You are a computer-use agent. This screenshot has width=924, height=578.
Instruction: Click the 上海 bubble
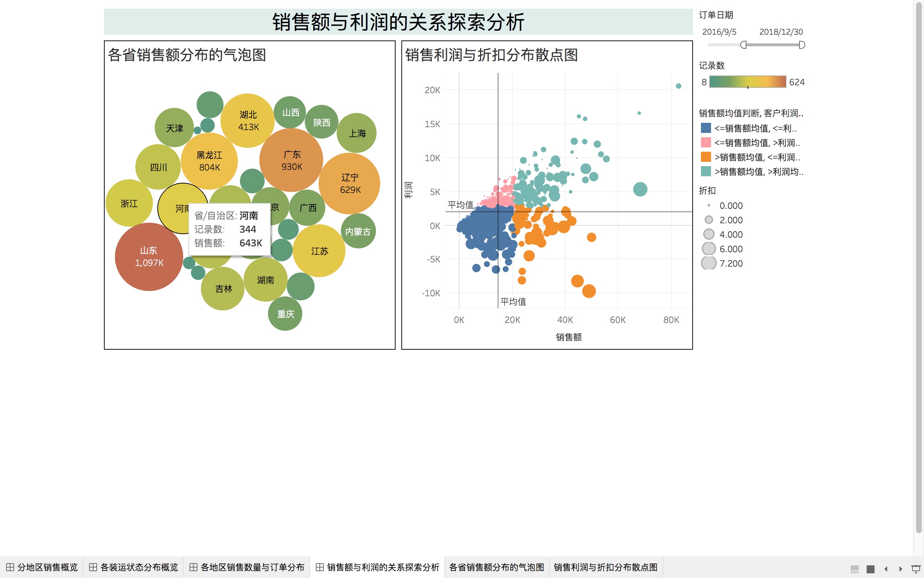357,133
